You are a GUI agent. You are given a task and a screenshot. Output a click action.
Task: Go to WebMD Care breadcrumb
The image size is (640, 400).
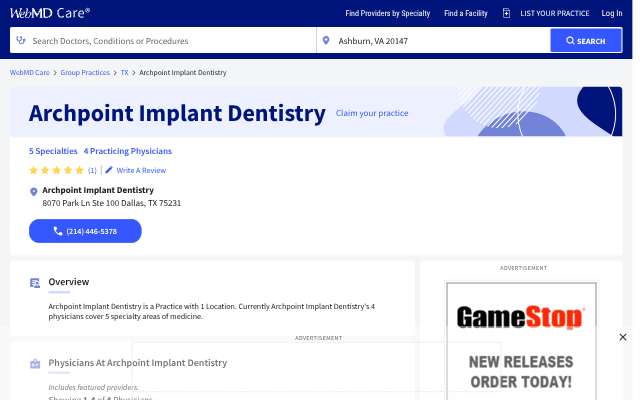(x=29, y=73)
